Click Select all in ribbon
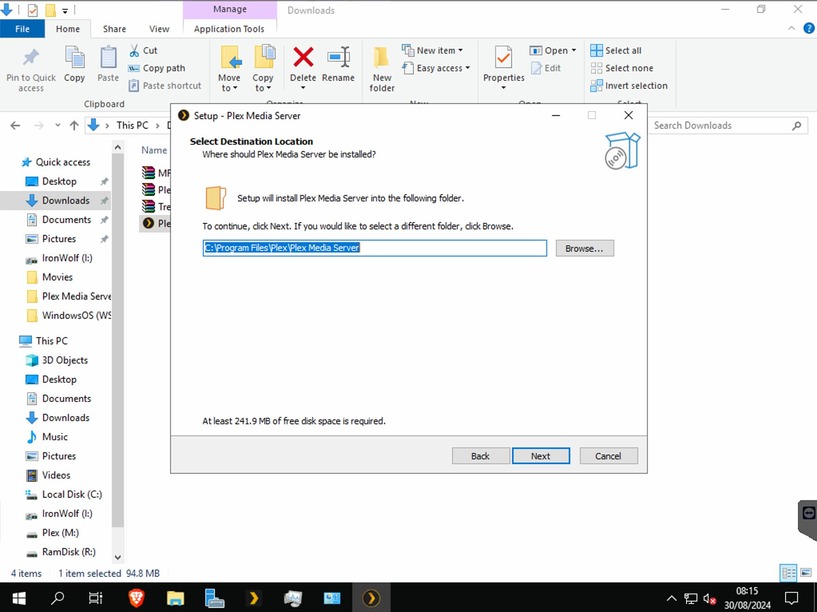 point(616,51)
